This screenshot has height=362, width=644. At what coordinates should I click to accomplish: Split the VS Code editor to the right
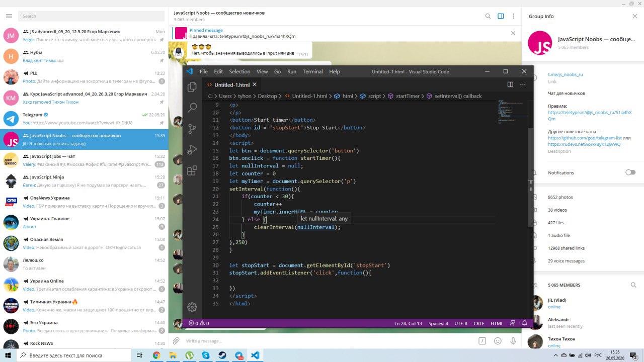510,84
